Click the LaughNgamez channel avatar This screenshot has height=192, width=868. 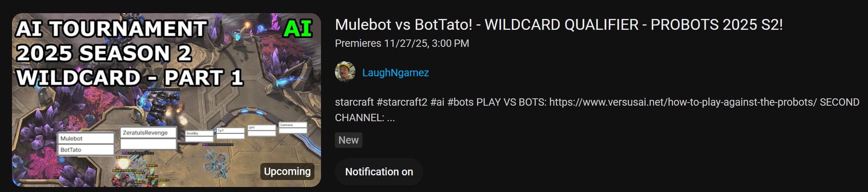point(345,72)
